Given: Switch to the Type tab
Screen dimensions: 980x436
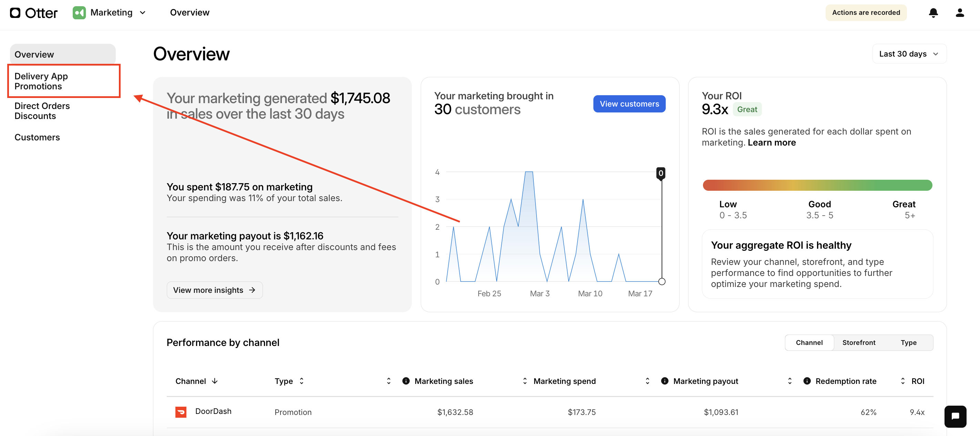Looking at the screenshot, I should tap(908, 342).
